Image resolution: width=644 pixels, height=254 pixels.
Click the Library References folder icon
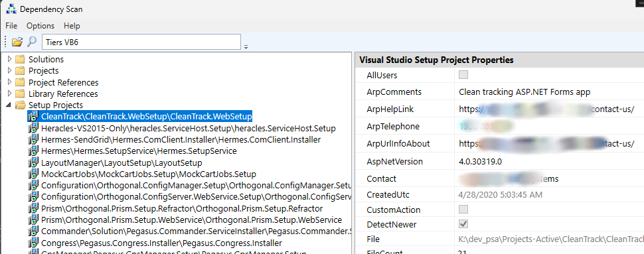(20, 94)
